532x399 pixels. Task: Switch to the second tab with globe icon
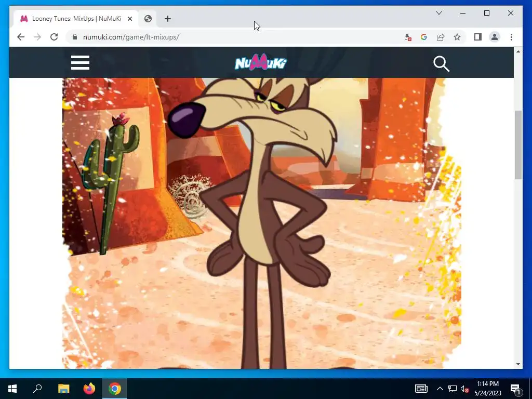(148, 19)
